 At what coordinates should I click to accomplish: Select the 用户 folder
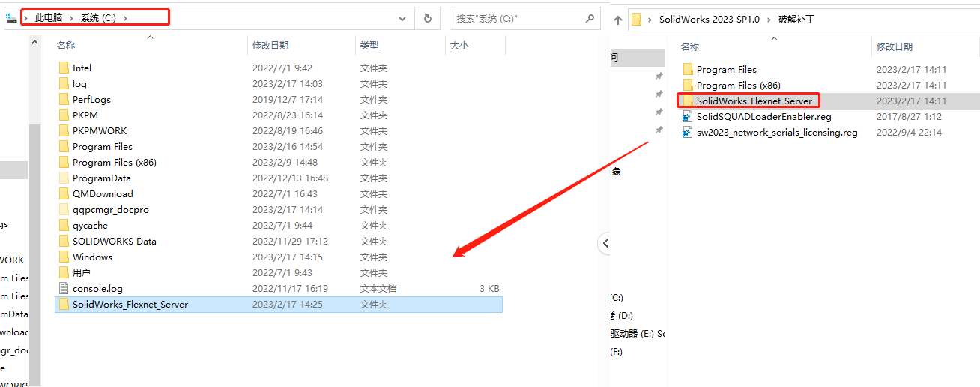tap(82, 273)
